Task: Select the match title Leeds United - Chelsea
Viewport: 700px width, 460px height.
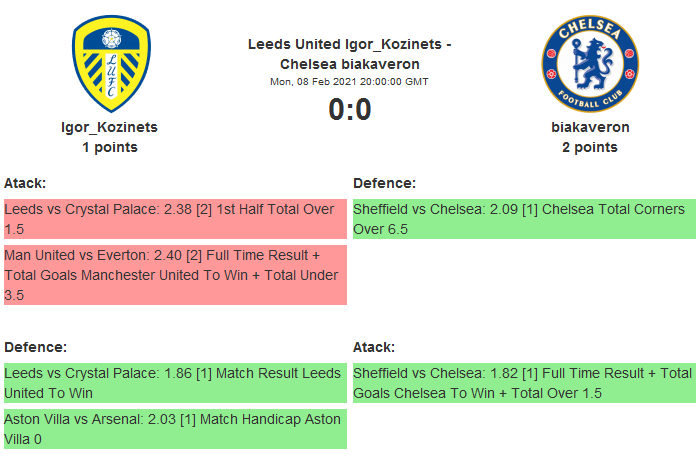Action: pyautogui.click(x=350, y=54)
